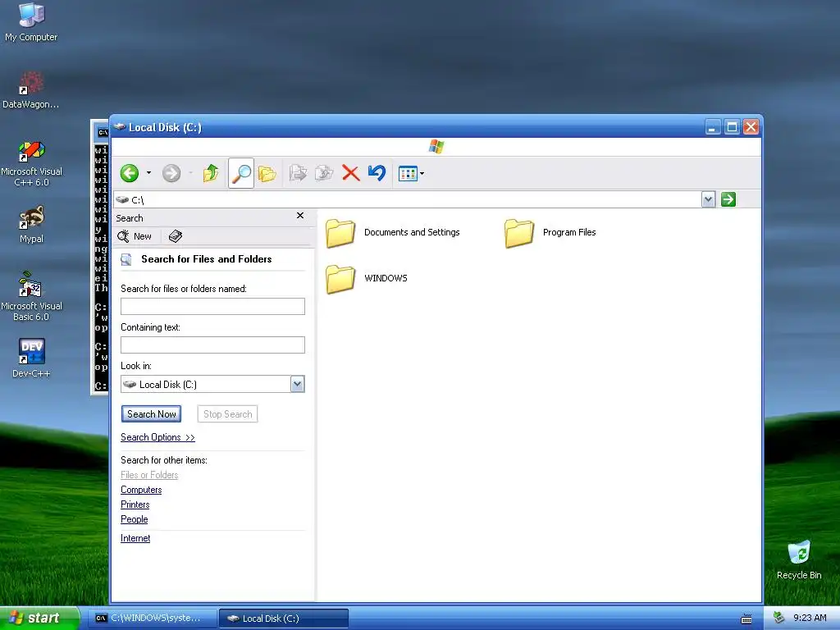840x630 pixels.
Task: Select Microsoft Visual Basic 6.0 shortcut
Action: pos(31,296)
